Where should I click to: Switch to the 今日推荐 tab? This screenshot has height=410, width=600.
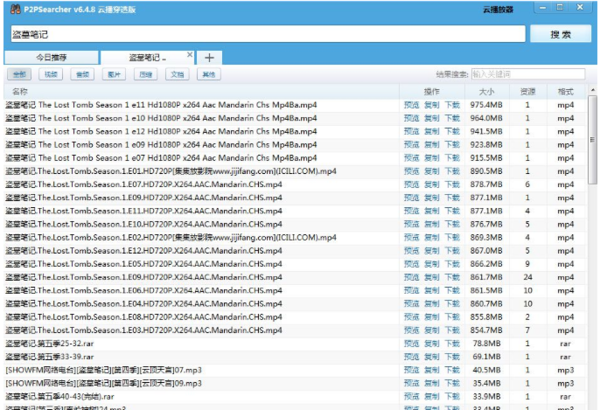click(x=52, y=58)
